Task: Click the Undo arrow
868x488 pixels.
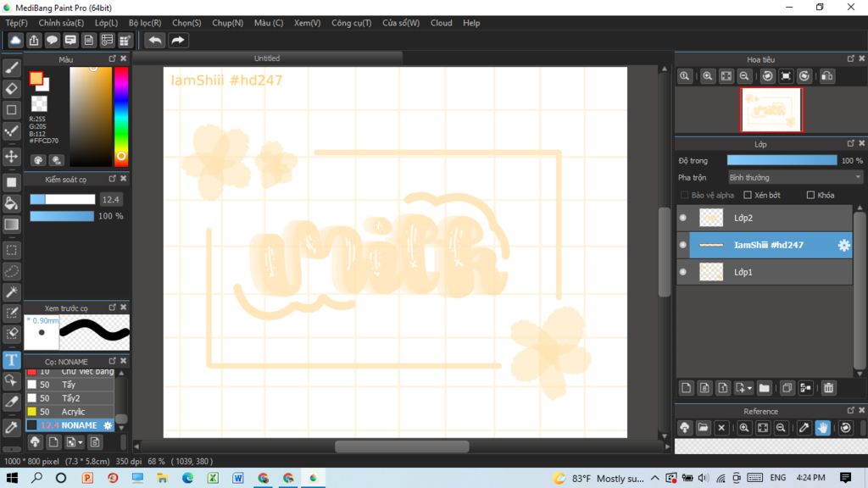Action: (x=155, y=41)
